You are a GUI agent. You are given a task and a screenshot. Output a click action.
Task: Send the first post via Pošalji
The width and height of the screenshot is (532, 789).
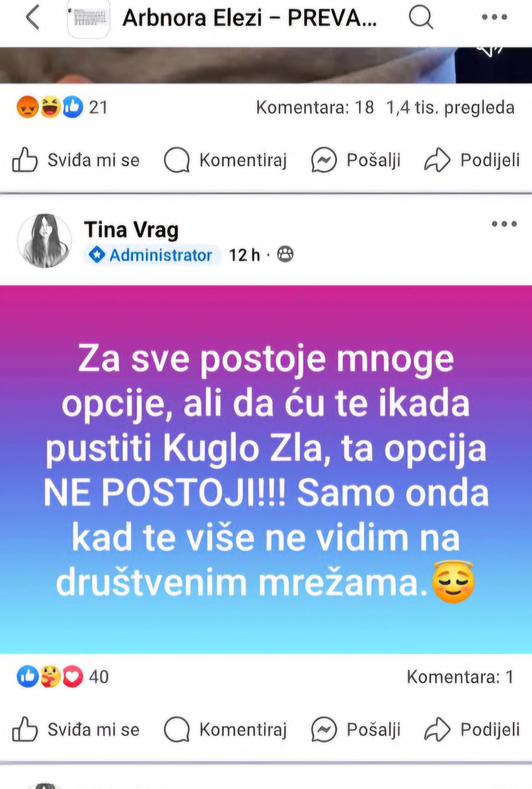(x=356, y=160)
